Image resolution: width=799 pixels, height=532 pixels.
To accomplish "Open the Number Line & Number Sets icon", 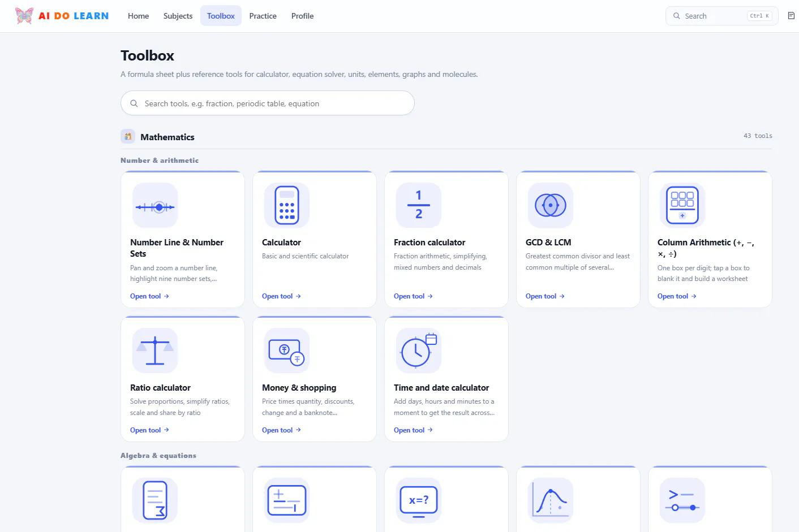I will (x=155, y=205).
